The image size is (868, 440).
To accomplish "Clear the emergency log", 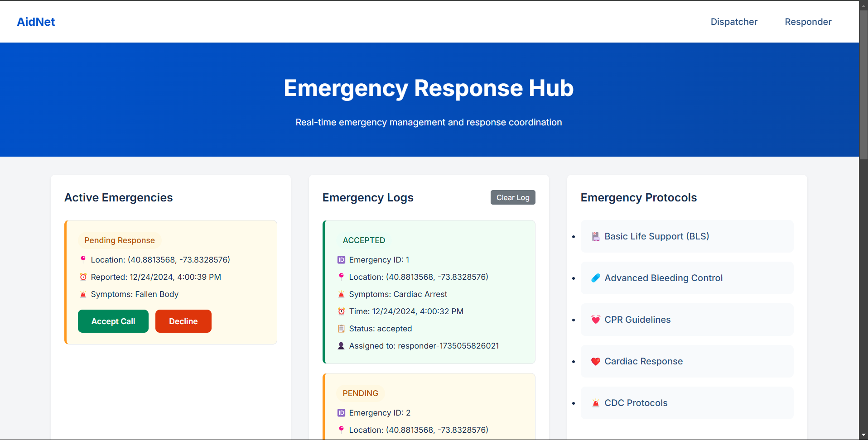I will [x=513, y=197].
